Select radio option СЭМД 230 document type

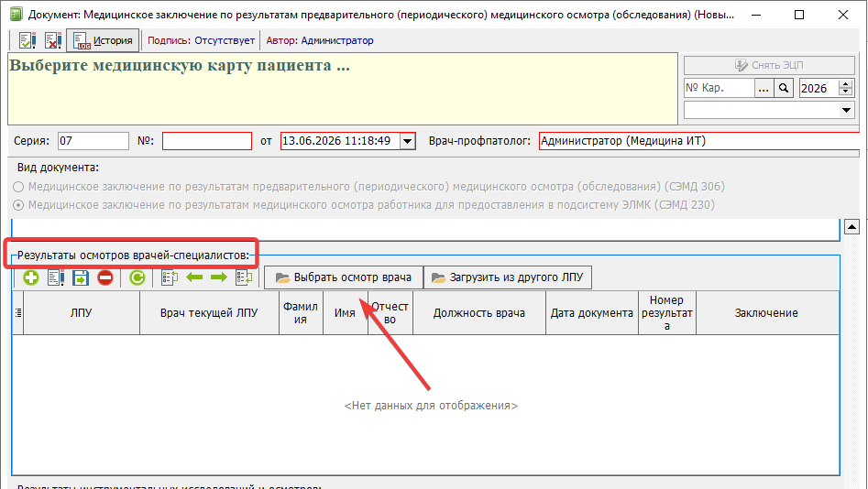(x=18, y=205)
